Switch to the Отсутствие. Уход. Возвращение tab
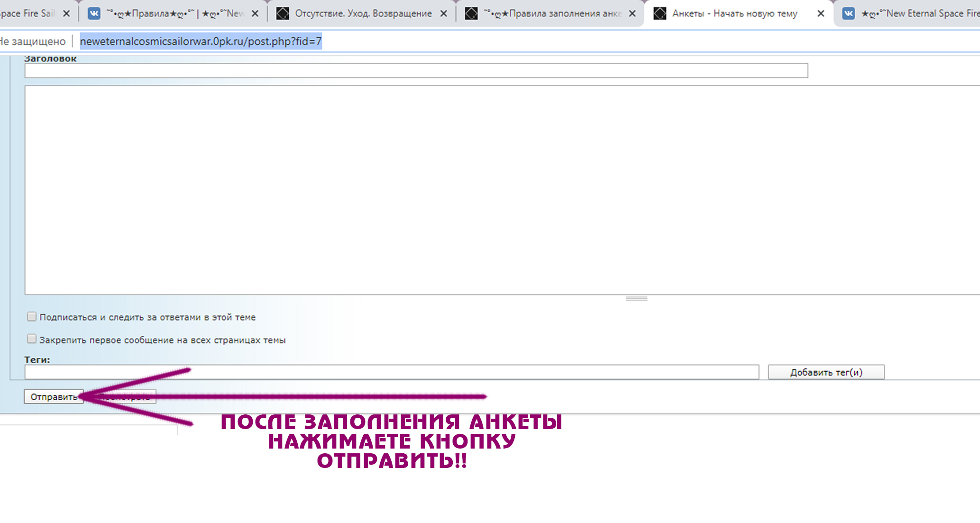980x523 pixels. 363,13
